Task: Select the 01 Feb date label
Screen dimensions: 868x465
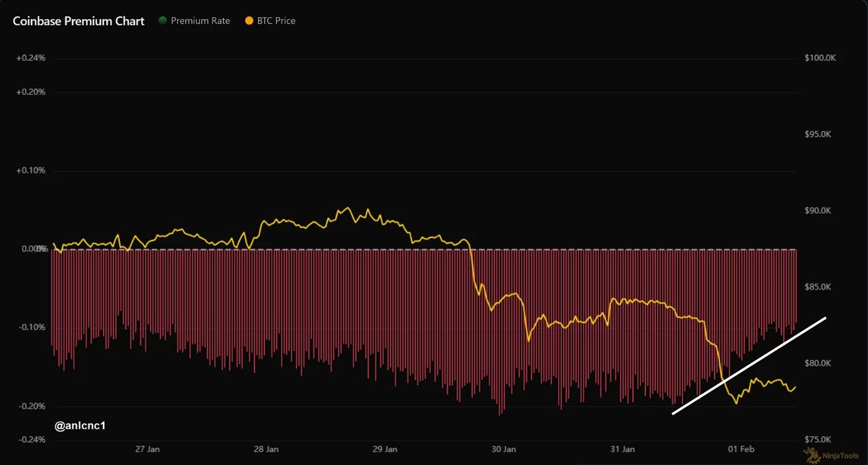Action: pos(741,449)
